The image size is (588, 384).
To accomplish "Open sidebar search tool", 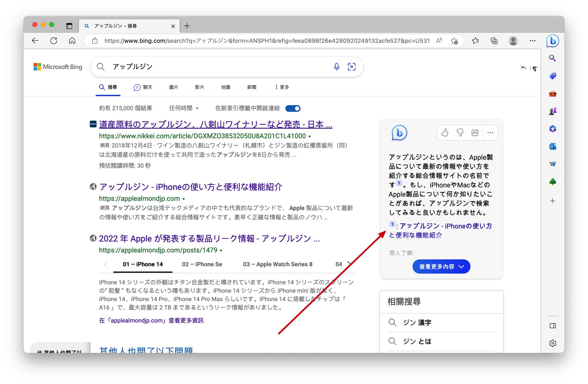I will pyautogui.click(x=552, y=58).
